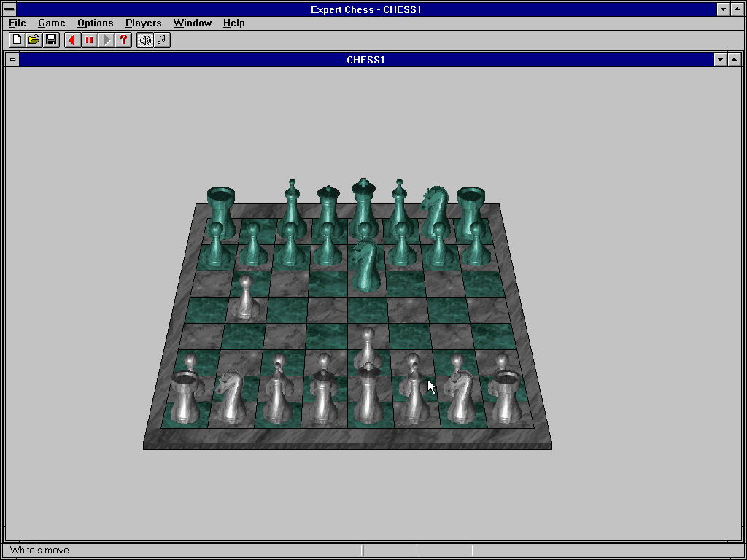Open the Game menu
The width and height of the screenshot is (747, 560).
click(x=52, y=23)
